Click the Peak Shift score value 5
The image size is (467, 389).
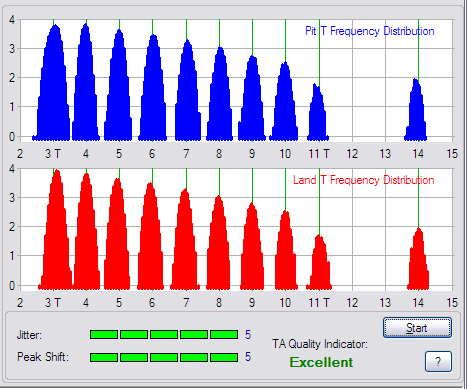248,357
